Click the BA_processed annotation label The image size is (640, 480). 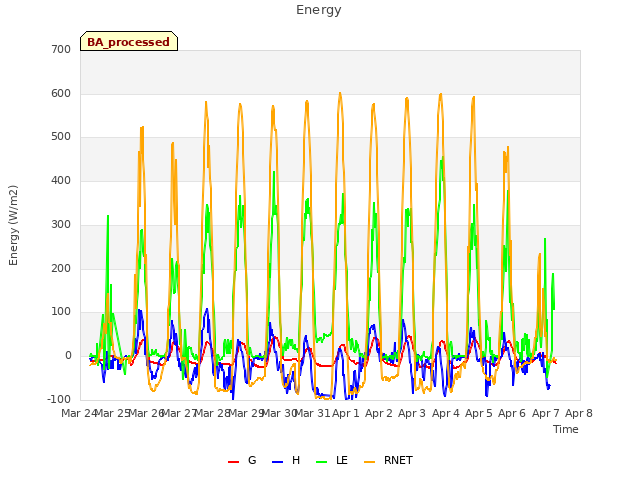(129, 42)
